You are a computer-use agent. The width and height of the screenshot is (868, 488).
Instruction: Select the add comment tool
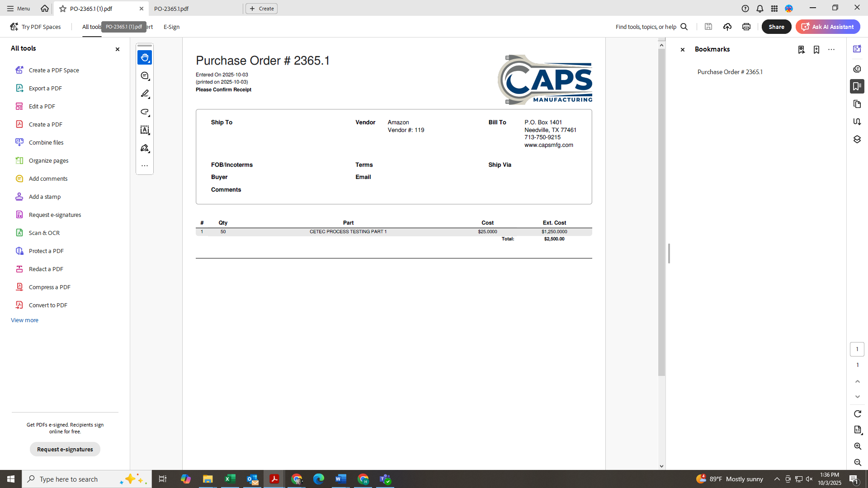[x=145, y=76]
